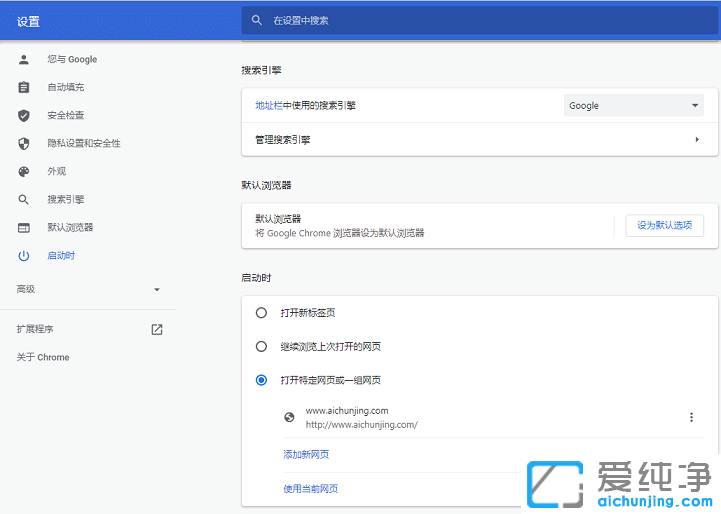Click the 在设置中搜索 search field
This screenshot has height=514, width=721.
[x=480, y=20]
